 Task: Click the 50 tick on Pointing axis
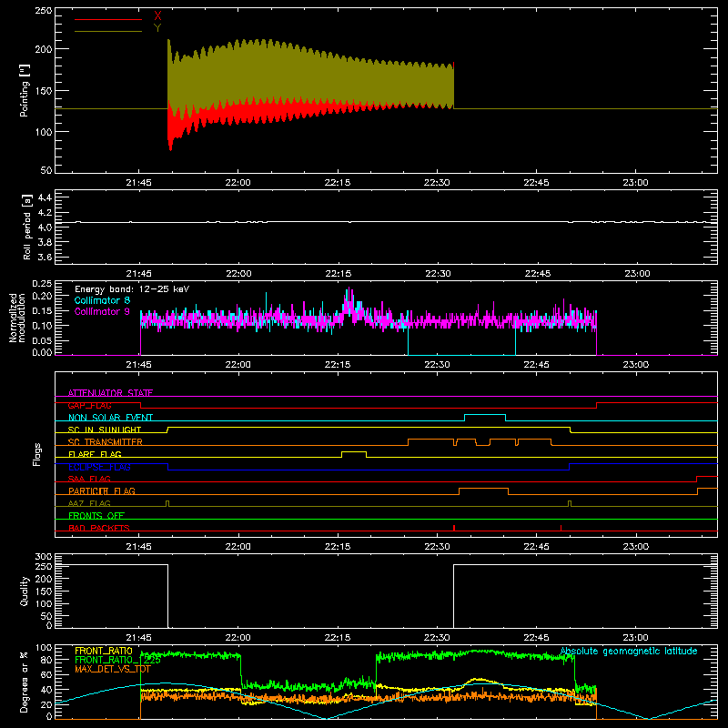[x=46, y=170]
